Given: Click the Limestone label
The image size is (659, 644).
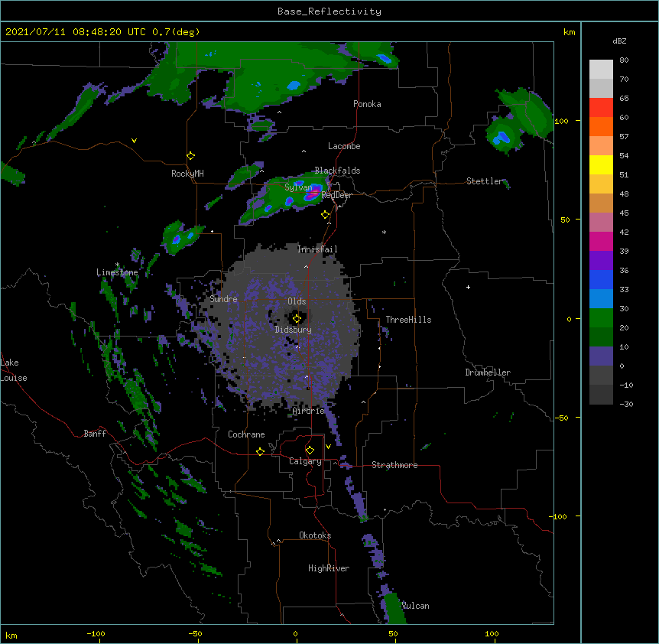Looking at the screenshot, I should [117, 272].
